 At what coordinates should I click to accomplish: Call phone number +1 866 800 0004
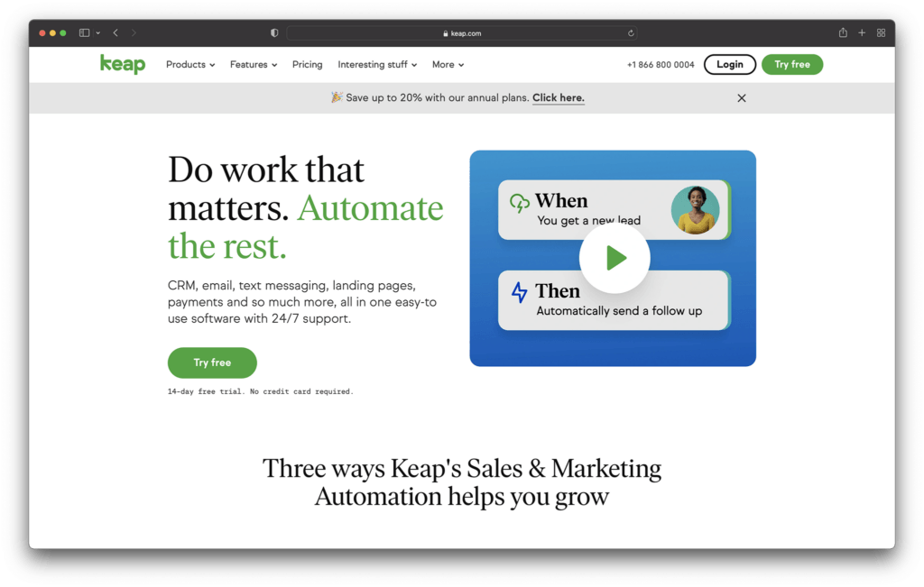(x=661, y=64)
